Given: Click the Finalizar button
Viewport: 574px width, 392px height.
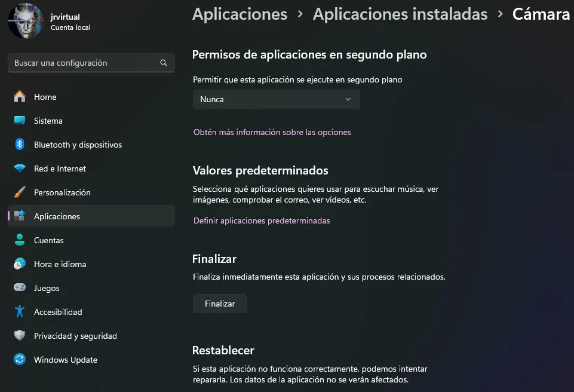Looking at the screenshot, I should [220, 304].
